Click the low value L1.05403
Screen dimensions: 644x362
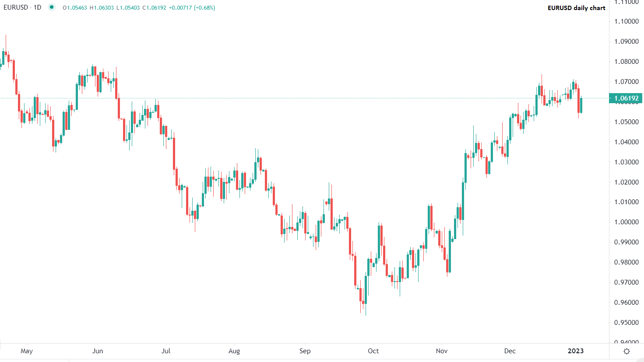(128, 8)
